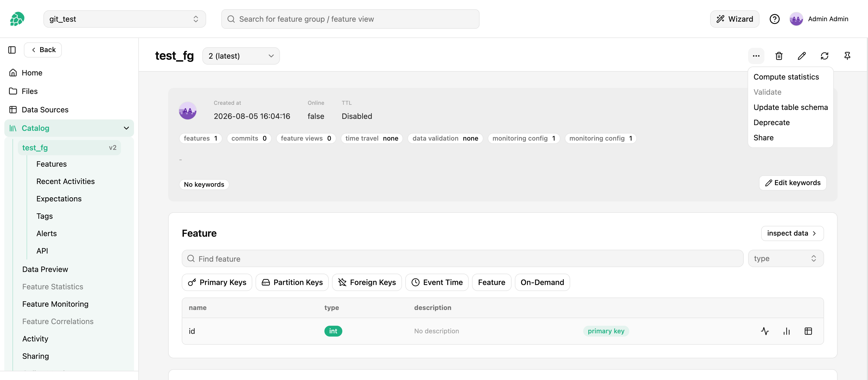Click Edit keywords button
This screenshot has width=868, height=380.
pyautogui.click(x=793, y=183)
